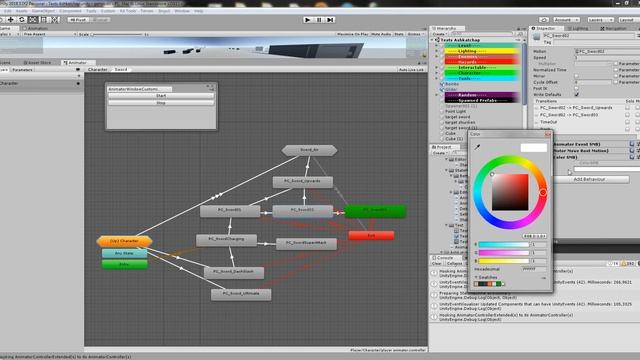Click the console Clear button
The width and height of the screenshot is (640, 360).
(437, 264)
